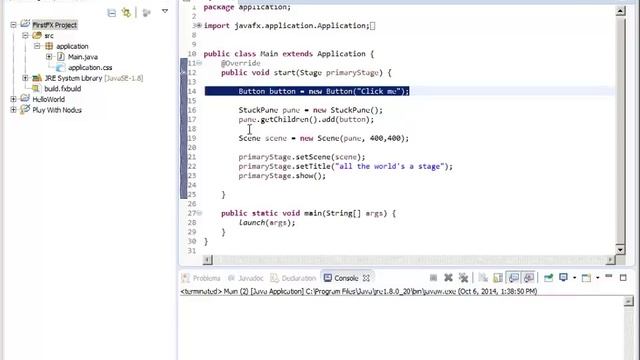
Task: Click the Java file icon beside Main.java
Action: [61, 57]
